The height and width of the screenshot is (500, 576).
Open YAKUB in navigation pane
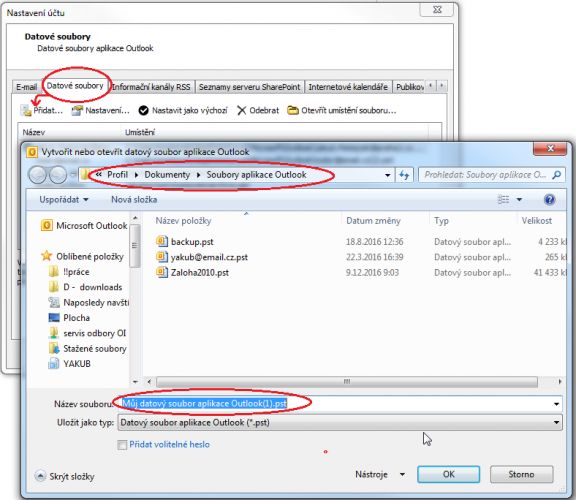(x=69, y=364)
